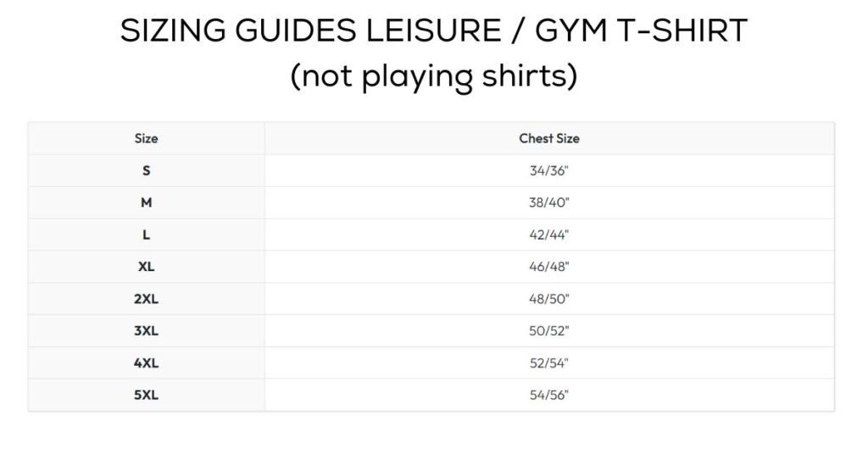Click the S size row label
Screen dimensions: 868x454
tap(146, 170)
